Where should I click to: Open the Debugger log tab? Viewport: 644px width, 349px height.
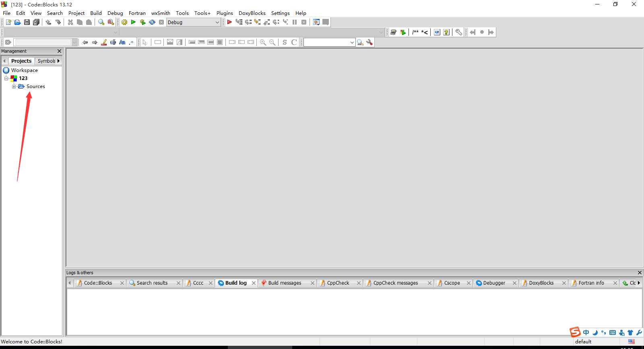click(x=494, y=283)
